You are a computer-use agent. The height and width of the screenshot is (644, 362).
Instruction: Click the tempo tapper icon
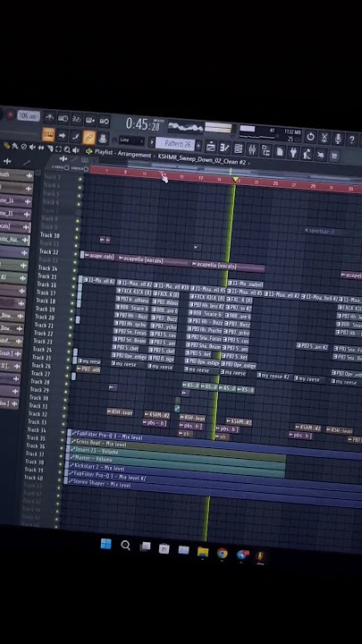coord(307,155)
